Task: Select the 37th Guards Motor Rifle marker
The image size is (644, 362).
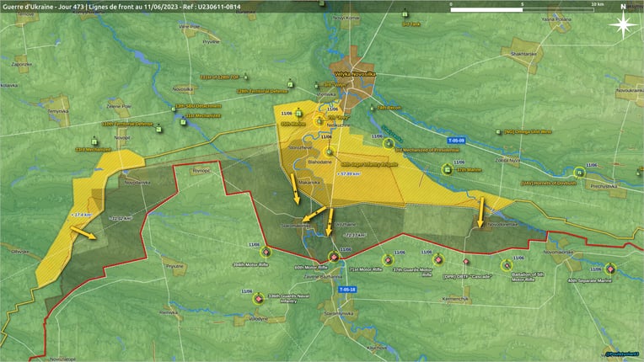Action: pos(438,259)
